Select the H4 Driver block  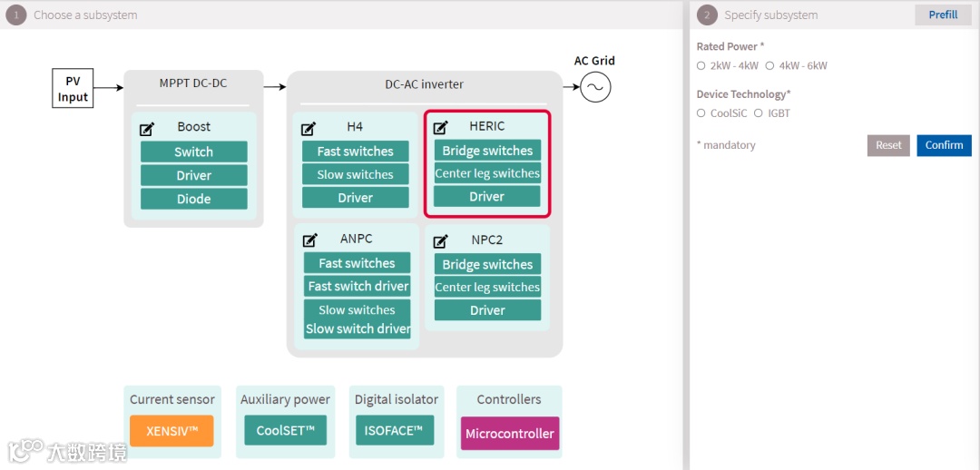(356, 198)
